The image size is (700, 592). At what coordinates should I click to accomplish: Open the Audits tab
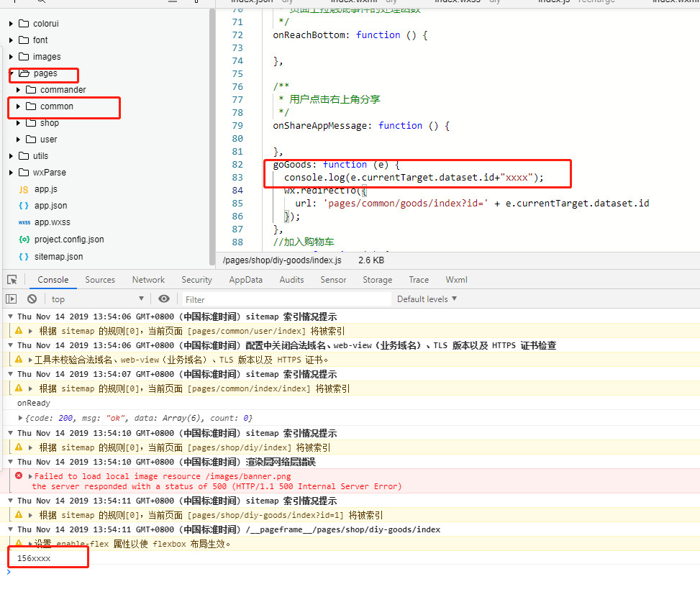(x=291, y=280)
